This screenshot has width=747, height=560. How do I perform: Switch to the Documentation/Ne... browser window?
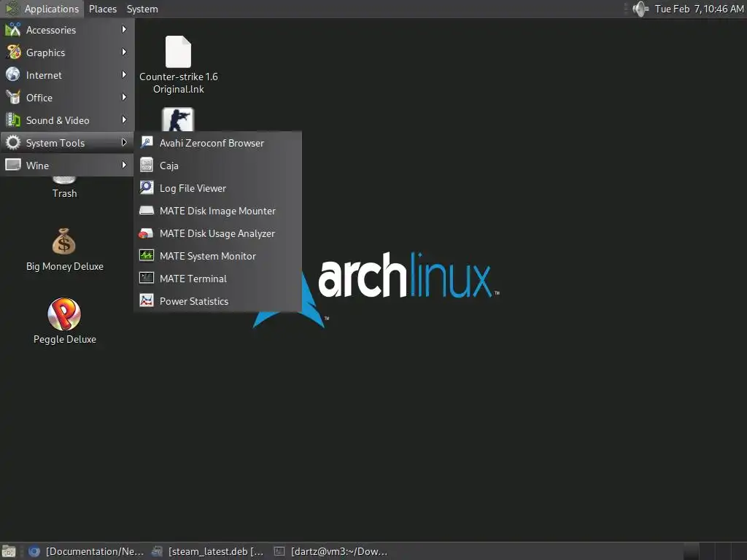tap(86, 551)
